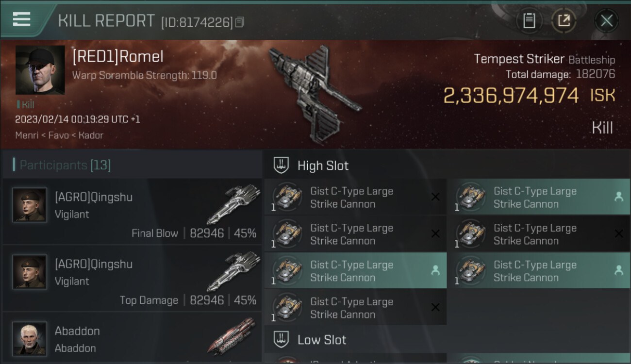Select the highlighted third-row left Strike Cannon
The image size is (631, 364).
pos(355,271)
